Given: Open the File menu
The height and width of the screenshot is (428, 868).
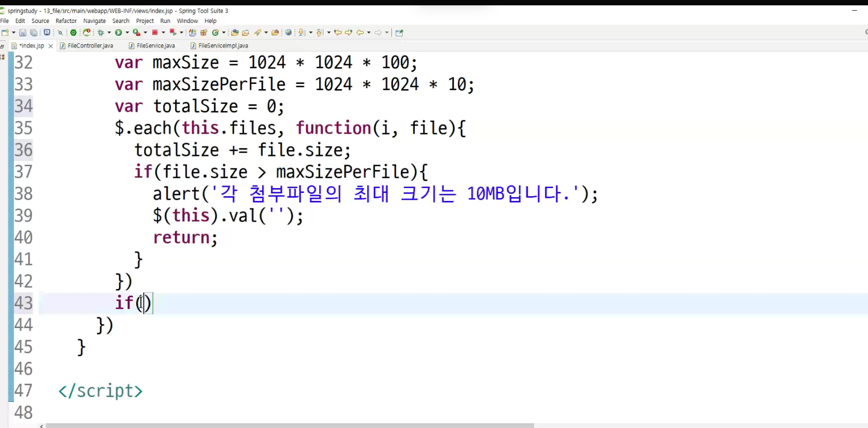Looking at the screenshot, I should [x=4, y=21].
